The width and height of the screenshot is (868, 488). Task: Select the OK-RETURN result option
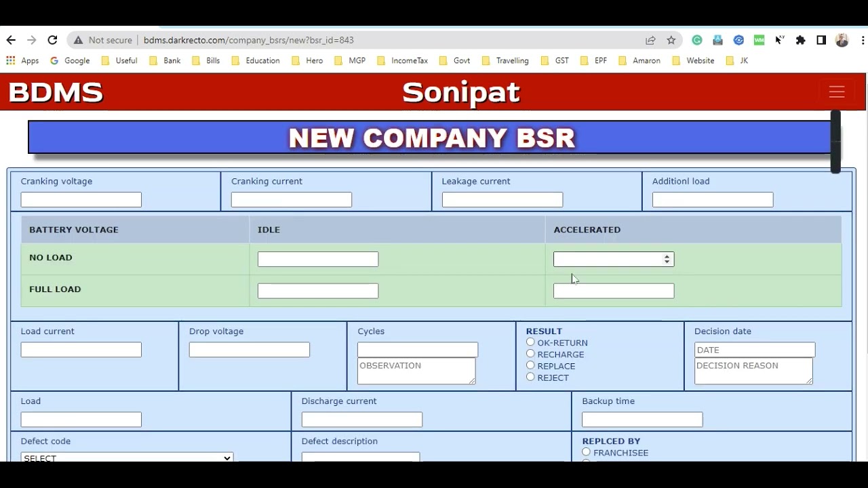(530, 342)
